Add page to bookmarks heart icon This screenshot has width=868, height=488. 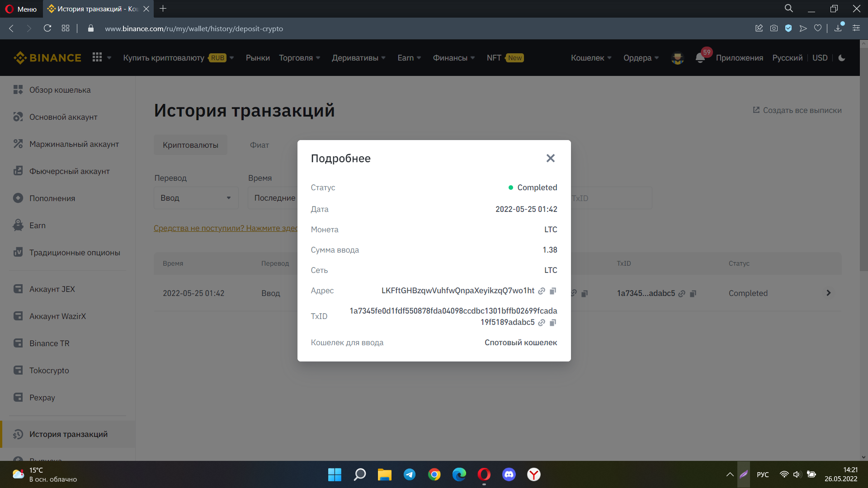[x=818, y=28]
